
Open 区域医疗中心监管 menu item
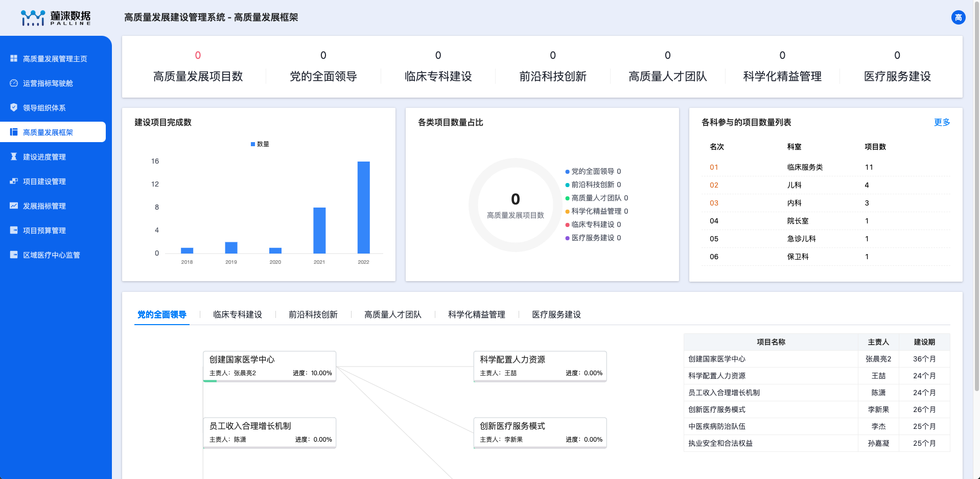point(53,255)
